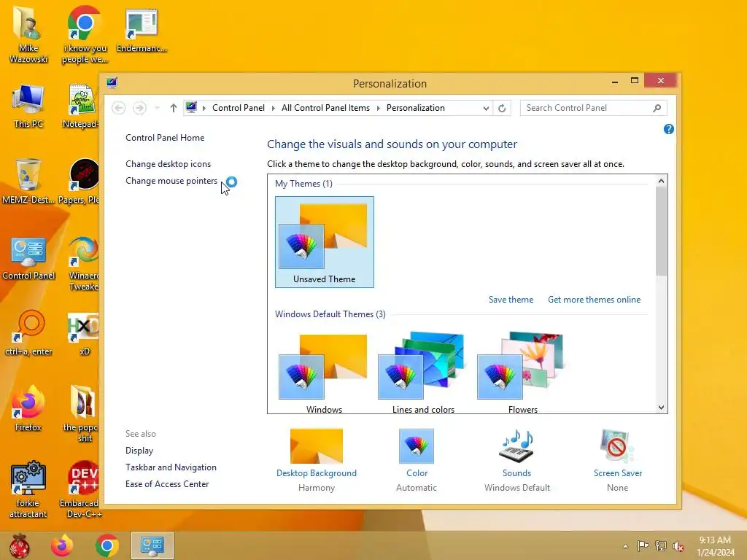This screenshot has width=747, height=560.
Task: Open the recent locations dropdown arrow
Action: (158, 108)
